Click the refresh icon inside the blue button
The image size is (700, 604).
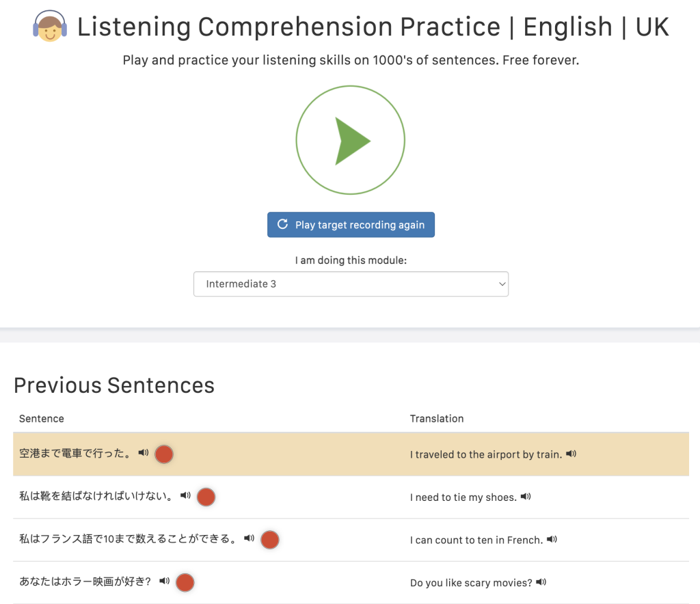282,224
